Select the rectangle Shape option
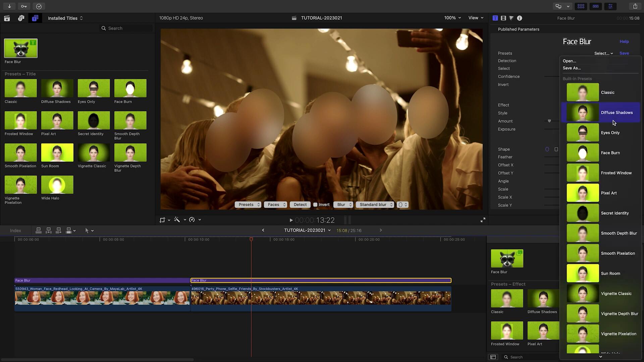Viewport: 644px width, 362px height. click(556, 149)
